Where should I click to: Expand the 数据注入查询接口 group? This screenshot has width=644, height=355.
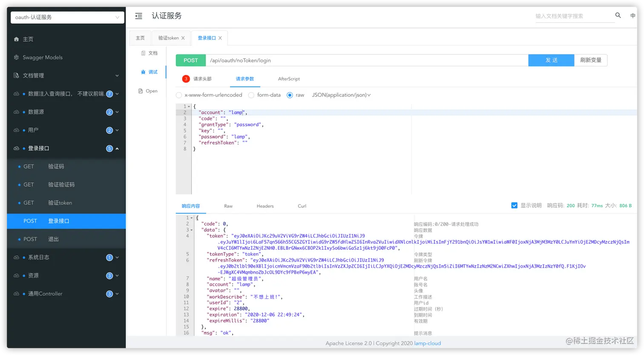117,94
